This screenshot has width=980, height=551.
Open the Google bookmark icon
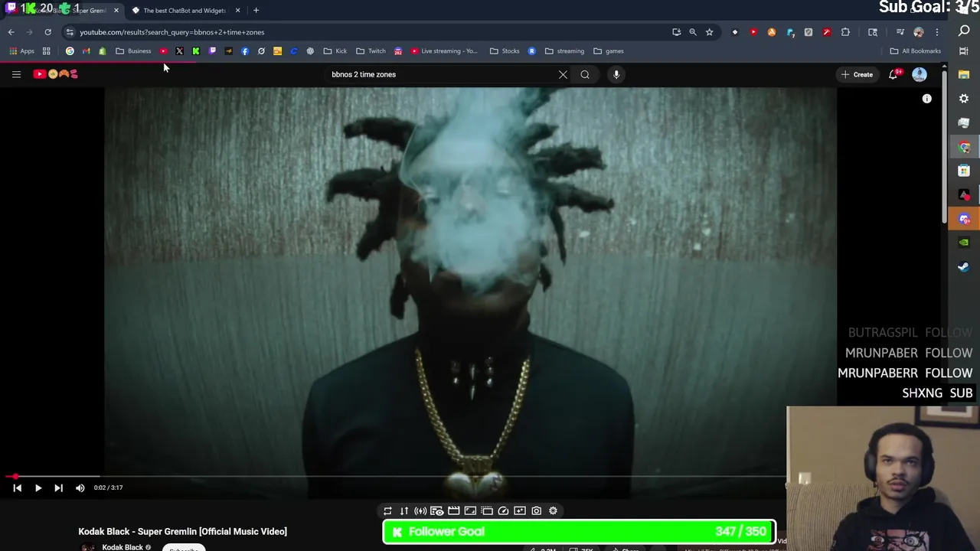click(x=70, y=51)
